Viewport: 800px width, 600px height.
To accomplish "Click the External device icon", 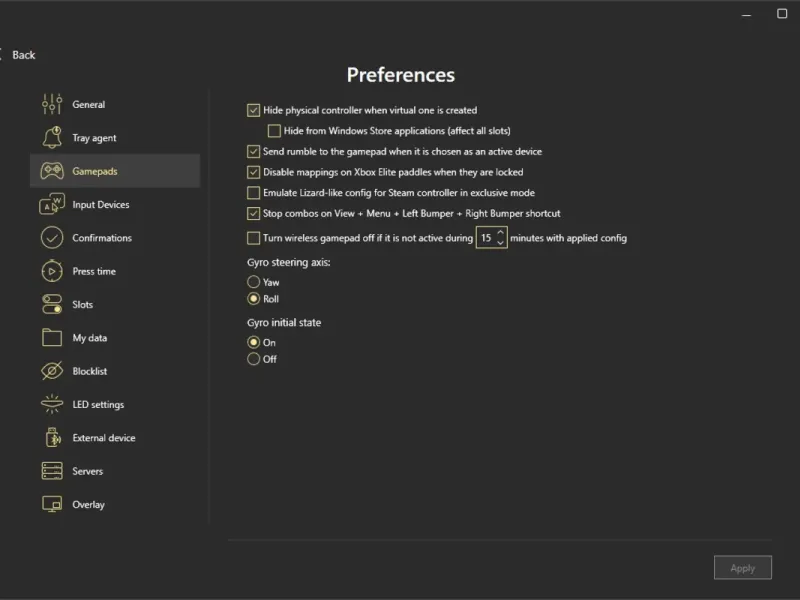I will point(52,438).
